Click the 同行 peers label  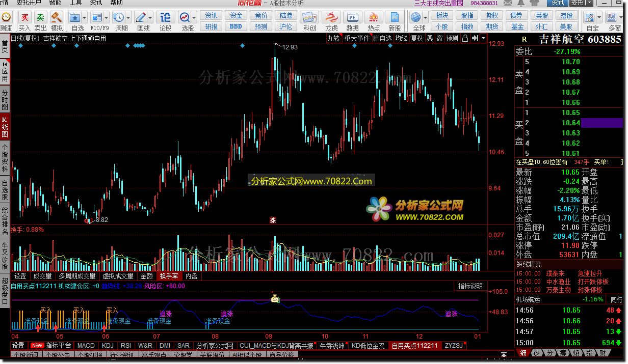tap(616, 299)
